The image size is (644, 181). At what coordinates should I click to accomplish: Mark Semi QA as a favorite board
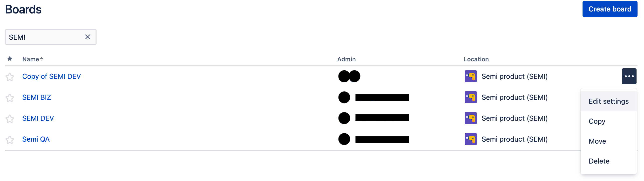[x=10, y=139]
